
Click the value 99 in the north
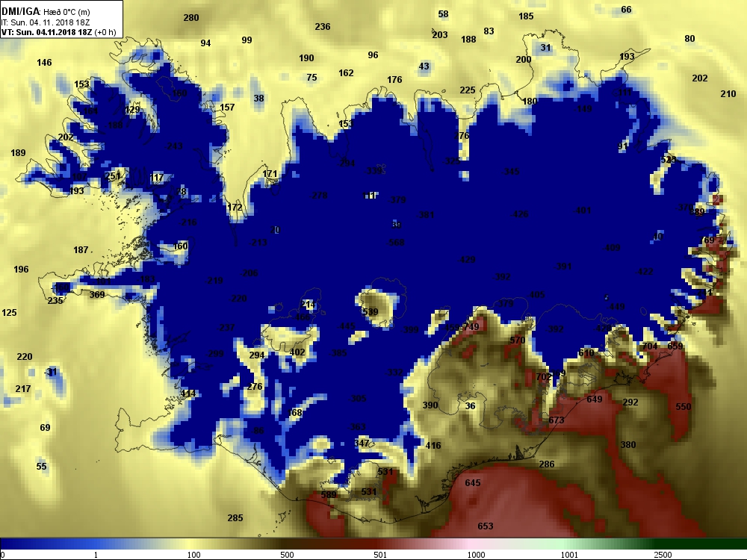click(247, 40)
